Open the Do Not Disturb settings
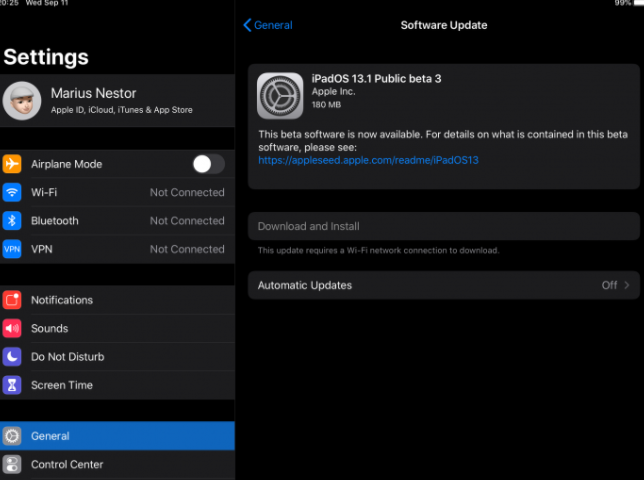 [x=117, y=357]
